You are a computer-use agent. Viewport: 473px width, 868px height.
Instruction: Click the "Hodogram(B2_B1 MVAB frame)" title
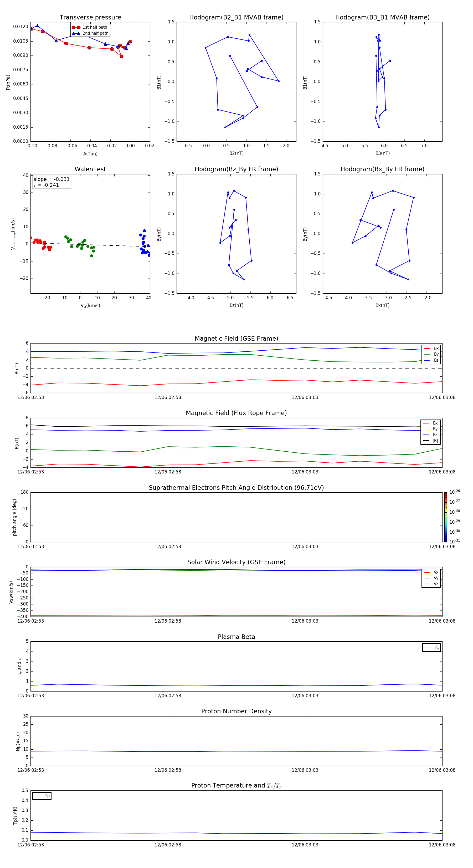pos(236,18)
